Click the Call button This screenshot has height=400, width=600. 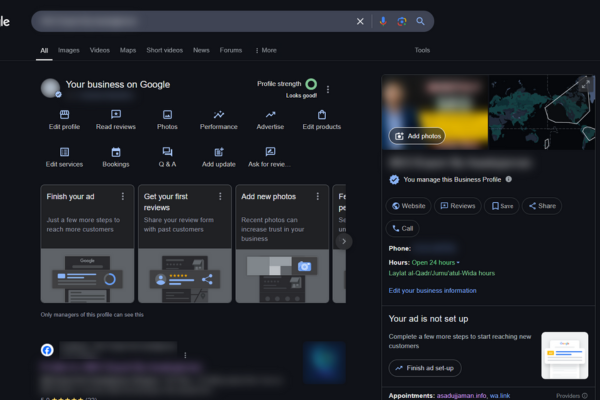tap(403, 229)
